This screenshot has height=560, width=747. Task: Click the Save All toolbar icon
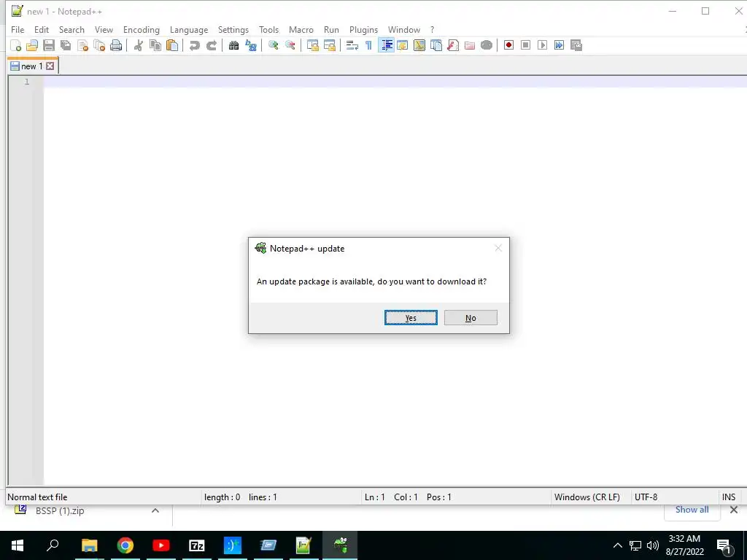[66, 45]
